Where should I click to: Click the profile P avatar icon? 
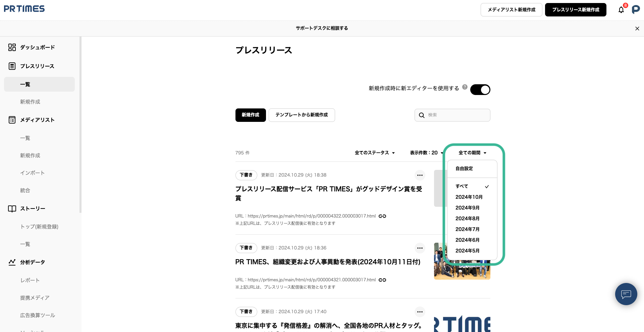[636, 10]
